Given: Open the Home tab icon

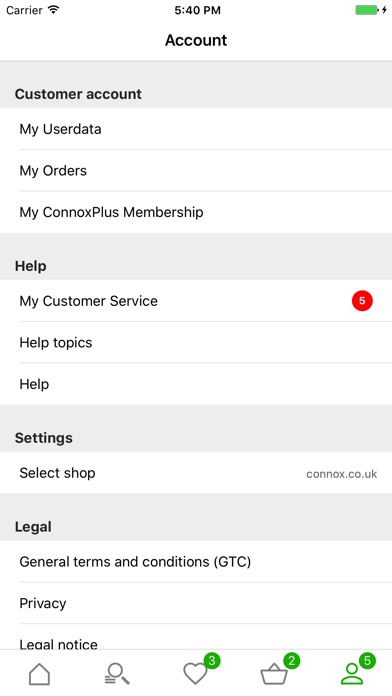Looking at the screenshot, I should tap(40, 674).
